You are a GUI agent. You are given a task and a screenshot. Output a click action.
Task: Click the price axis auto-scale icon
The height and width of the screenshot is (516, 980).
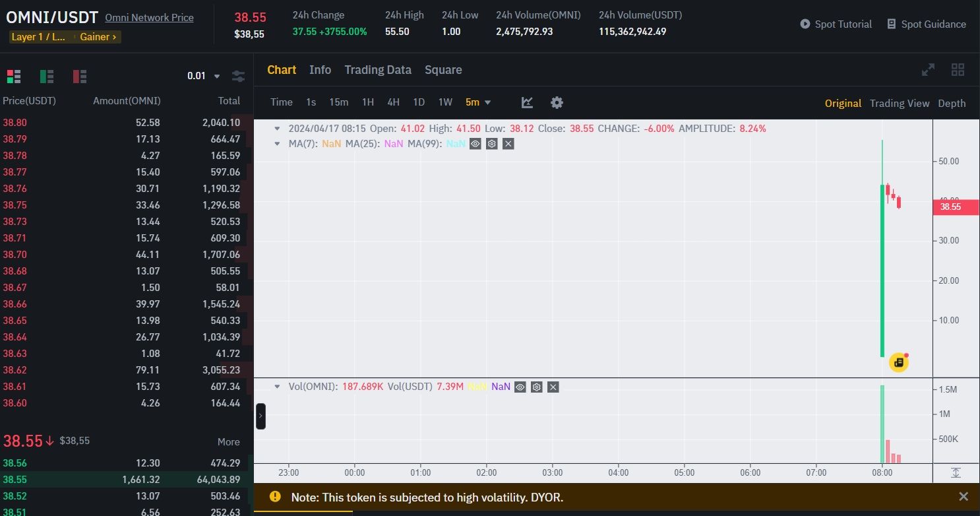pyautogui.click(x=956, y=472)
